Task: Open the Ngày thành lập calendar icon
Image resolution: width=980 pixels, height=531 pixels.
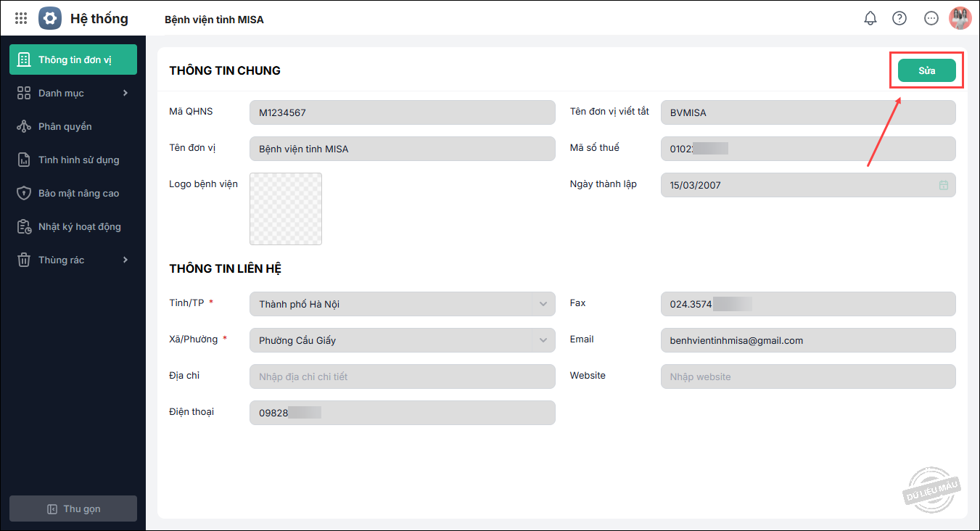Action: (x=944, y=185)
